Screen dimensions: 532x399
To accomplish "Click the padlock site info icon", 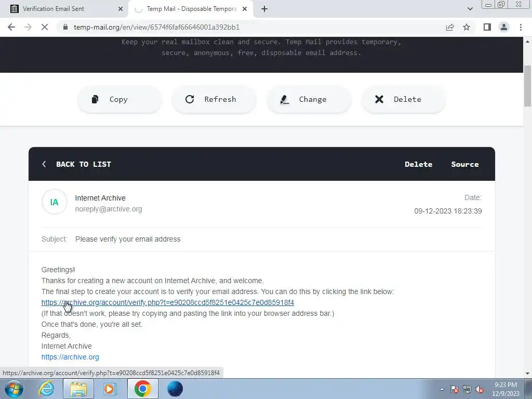I will tap(65, 27).
